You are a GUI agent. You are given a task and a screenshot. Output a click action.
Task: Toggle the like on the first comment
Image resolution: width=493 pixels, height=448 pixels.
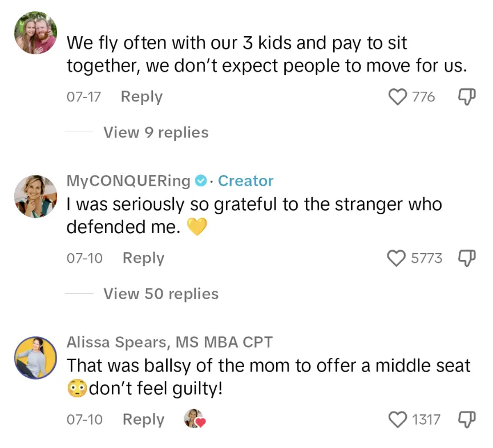[397, 96]
